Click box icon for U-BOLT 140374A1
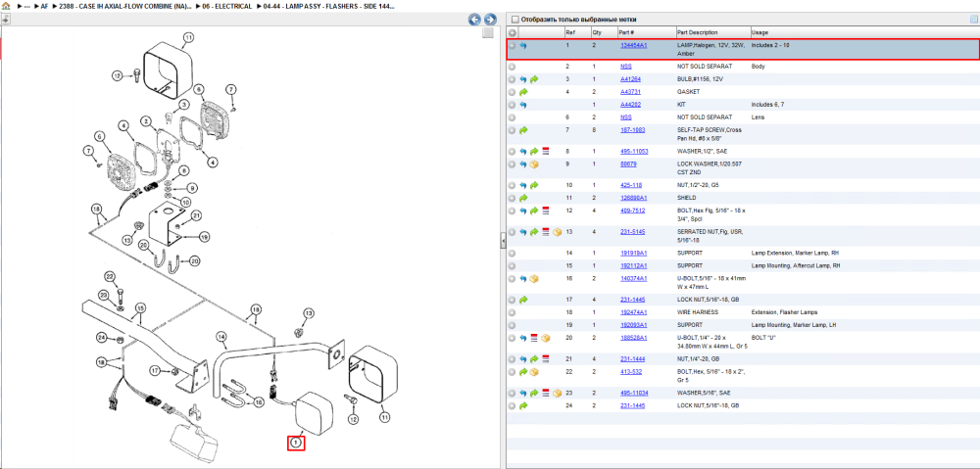Image resolution: width=980 pixels, height=469 pixels. point(534,278)
